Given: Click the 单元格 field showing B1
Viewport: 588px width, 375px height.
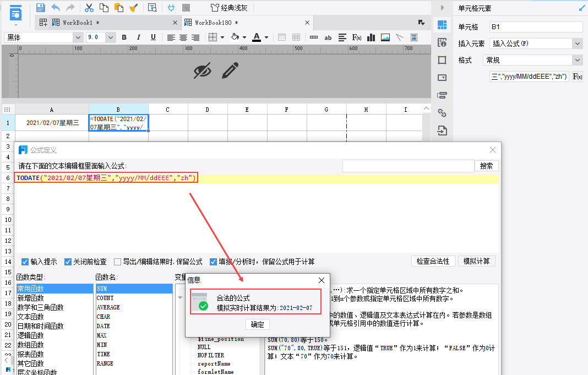Looking at the screenshot, I should point(536,27).
